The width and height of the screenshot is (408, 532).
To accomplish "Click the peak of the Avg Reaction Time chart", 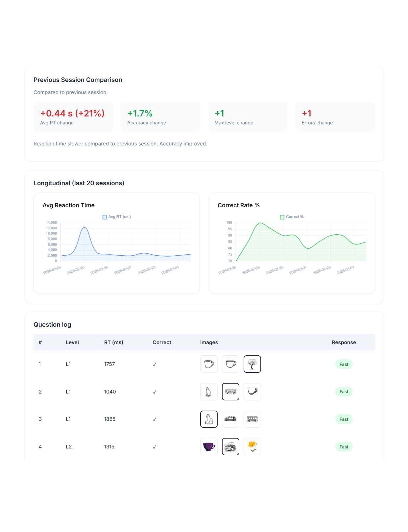I will 85,228.
